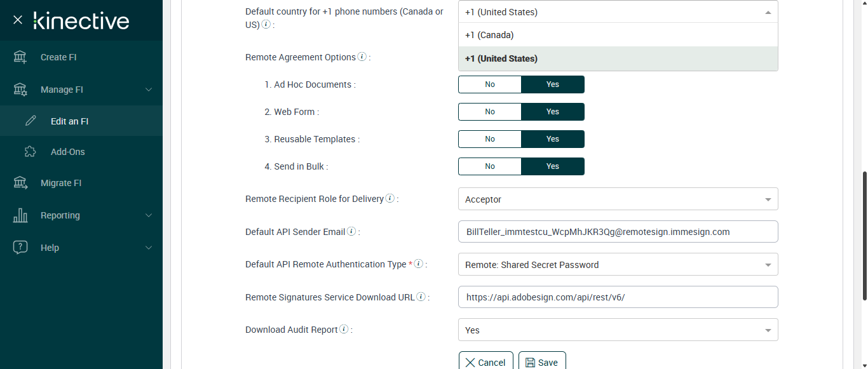Click info icon beside Default API Sender Email
This screenshot has height=369, width=868.
pyautogui.click(x=351, y=231)
